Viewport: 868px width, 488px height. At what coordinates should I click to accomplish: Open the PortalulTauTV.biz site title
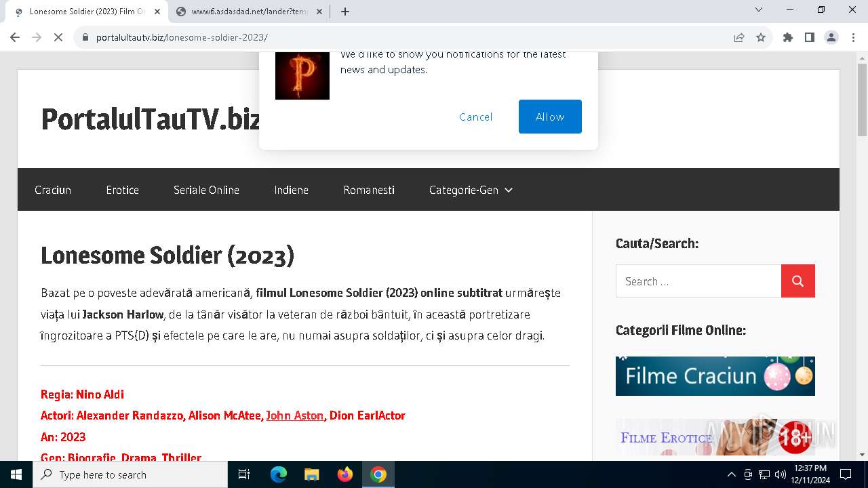pos(151,119)
